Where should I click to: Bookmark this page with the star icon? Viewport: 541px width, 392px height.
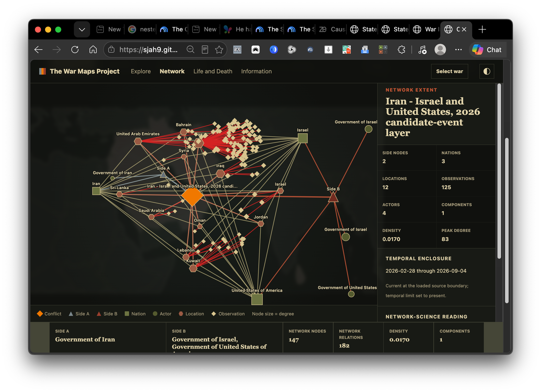(x=219, y=50)
